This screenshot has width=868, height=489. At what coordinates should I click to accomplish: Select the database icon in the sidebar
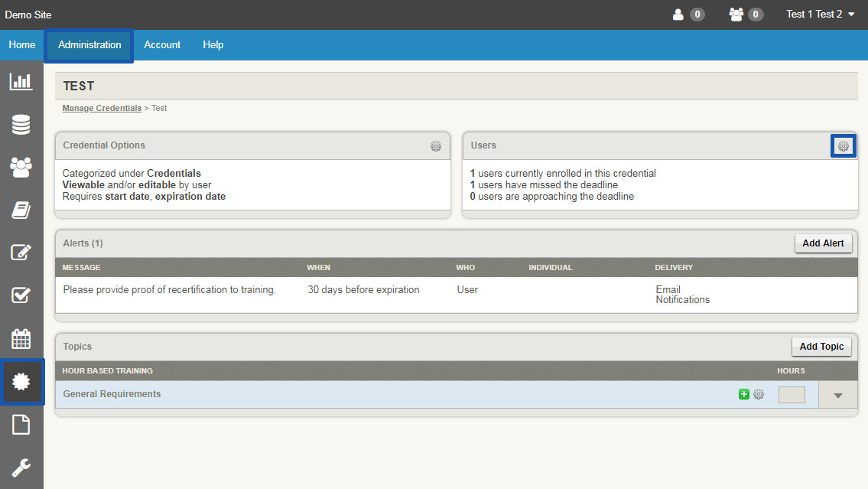[21, 124]
